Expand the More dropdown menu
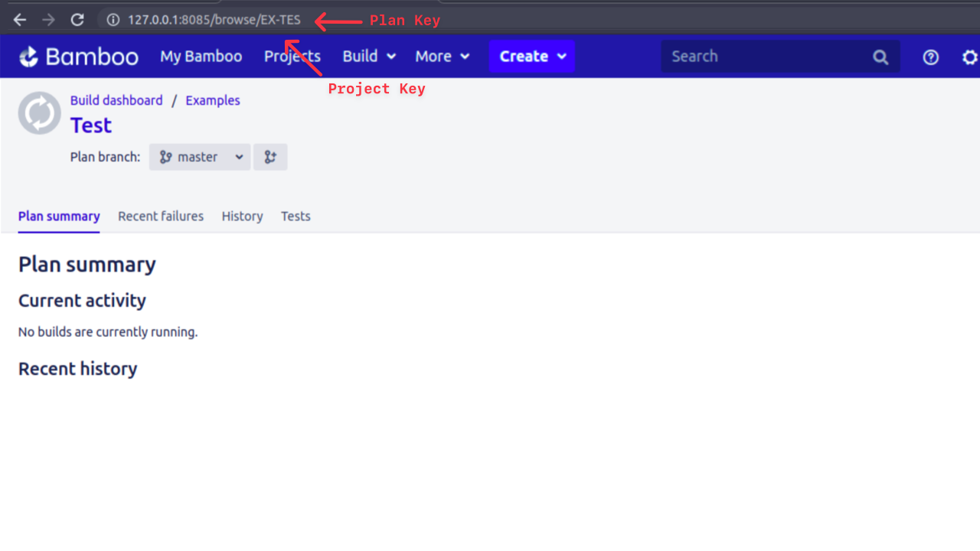 (443, 57)
